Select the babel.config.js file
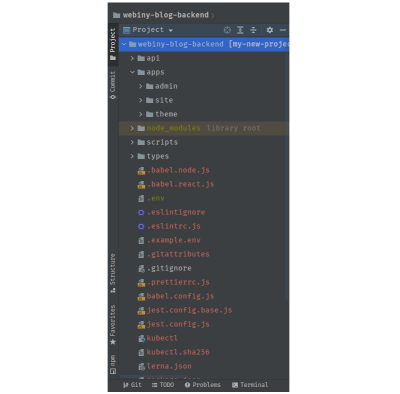This screenshot has width=400, height=394. tap(180, 296)
